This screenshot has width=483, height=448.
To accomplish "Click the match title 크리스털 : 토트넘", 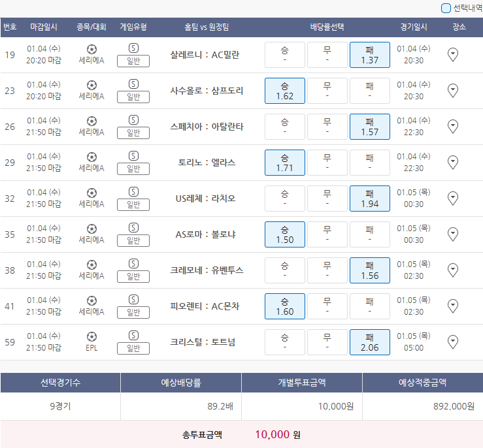I will (x=203, y=342).
